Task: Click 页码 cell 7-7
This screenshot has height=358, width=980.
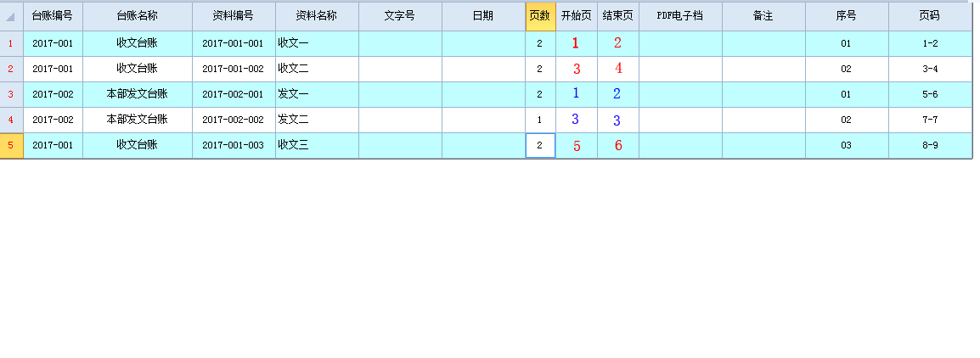Action: click(x=930, y=120)
